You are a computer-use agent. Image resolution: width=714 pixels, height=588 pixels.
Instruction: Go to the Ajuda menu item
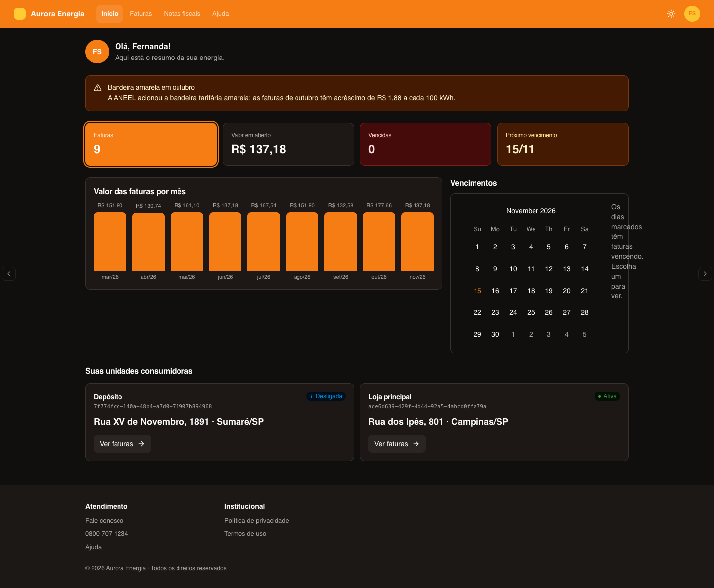point(220,14)
